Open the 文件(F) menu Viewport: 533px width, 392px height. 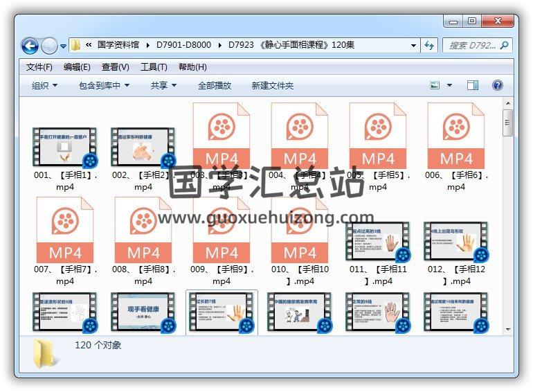39,67
